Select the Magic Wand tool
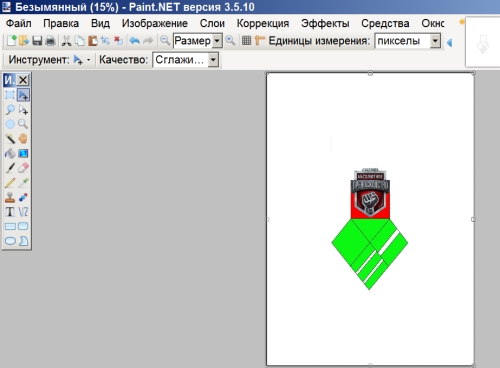 coord(10,139)
